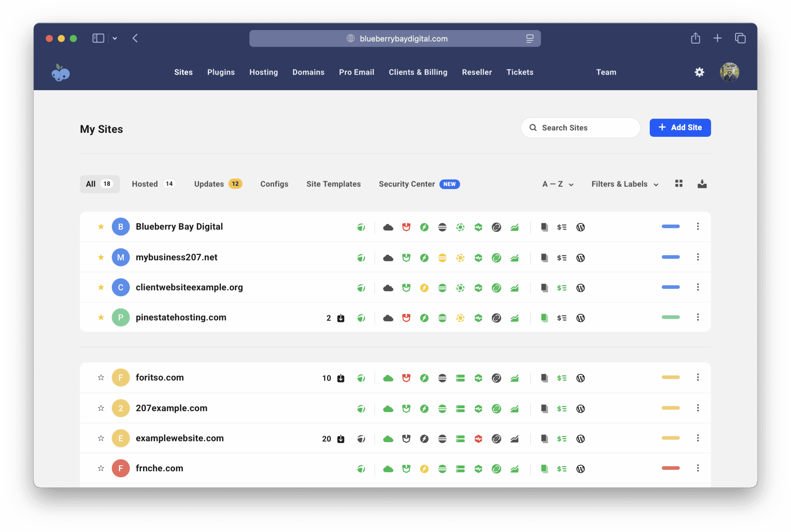Open green reports pages icon for pinestatehosting.com
The width and height of the screenshot is (791, 532).
point(544,318)
